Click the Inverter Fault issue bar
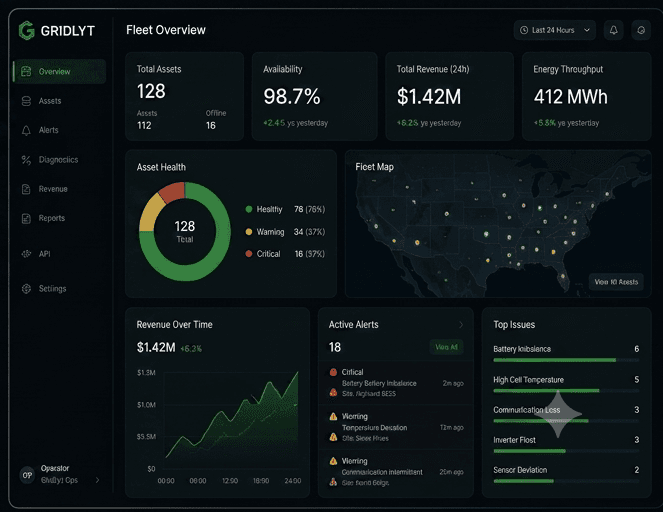Screen dimensions: 663x512 coord(566,451)
